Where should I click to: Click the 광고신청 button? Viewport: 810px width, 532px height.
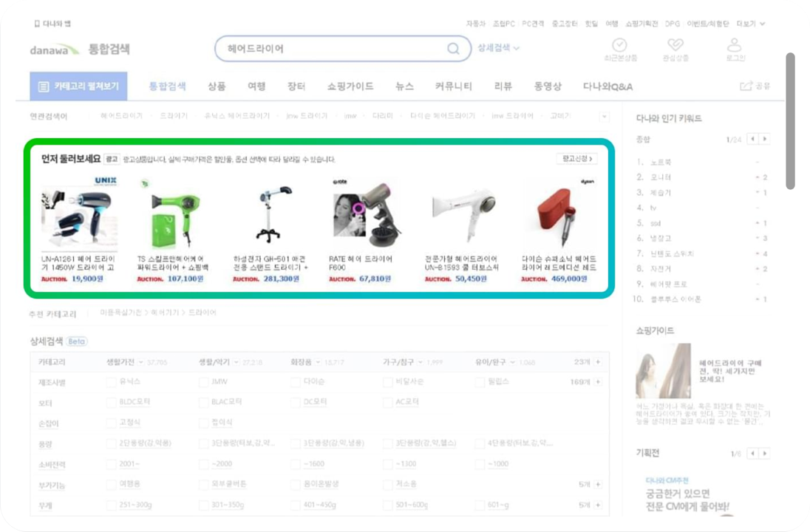(577, 159)
